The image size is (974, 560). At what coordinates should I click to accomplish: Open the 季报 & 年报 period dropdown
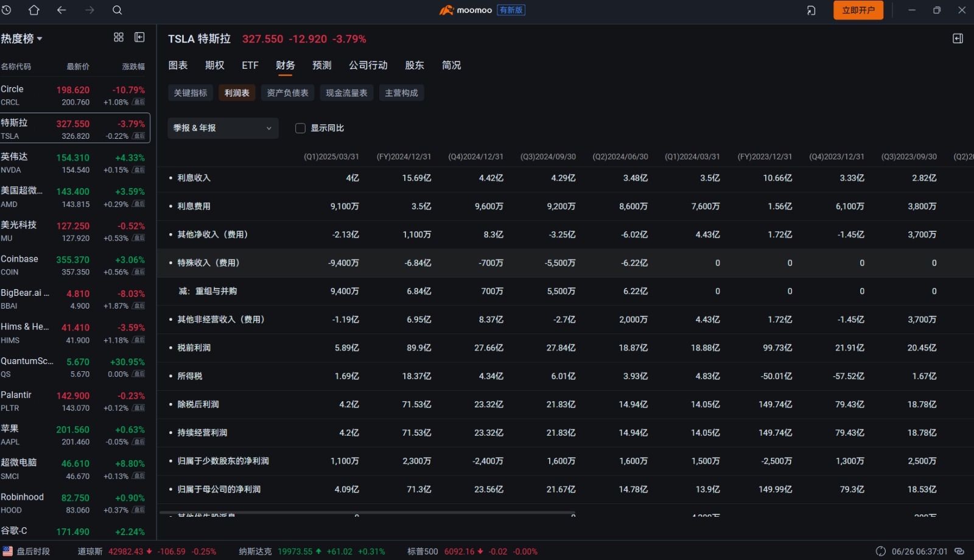pos(223,128)
